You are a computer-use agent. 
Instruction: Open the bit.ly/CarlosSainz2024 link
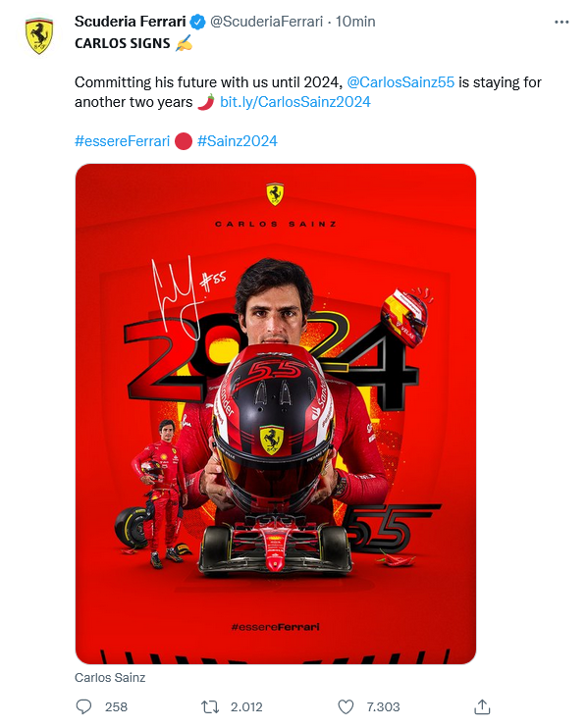[294, 102]
